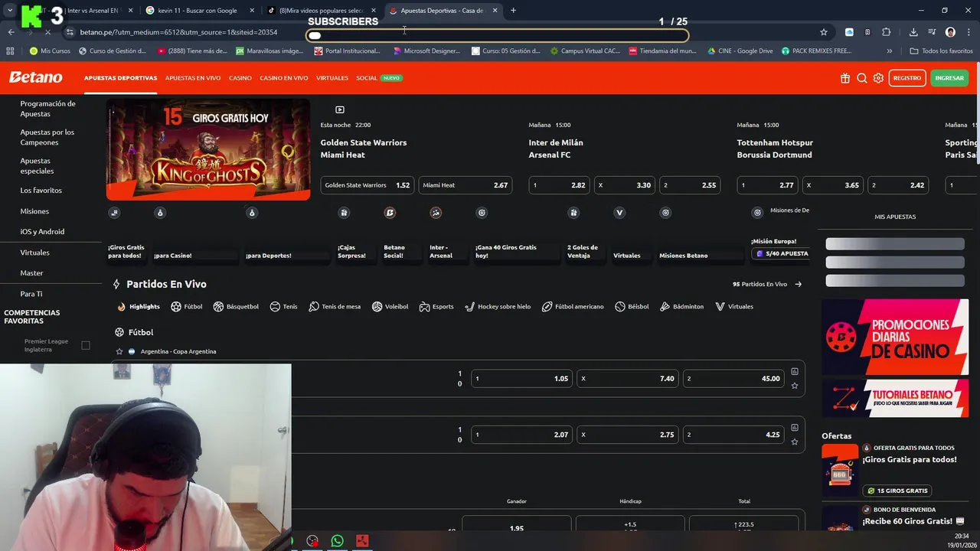The image size is (980, 551).
Task: Select the Esports filter
Action: (436, 306)
